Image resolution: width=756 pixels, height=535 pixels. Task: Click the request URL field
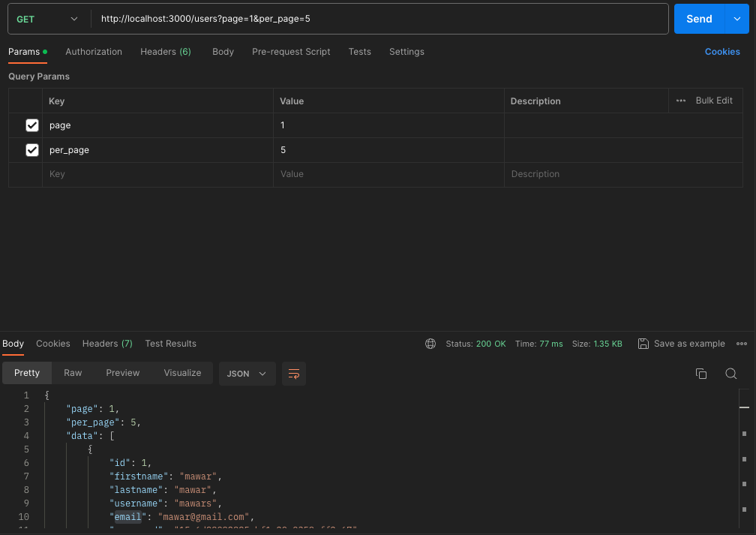pyautogui.click(x=379, y=19)
